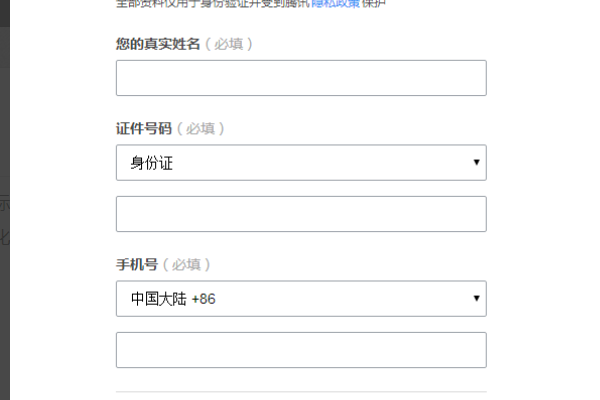Image resolution: width=600 pixels, height=400 pixels.
Task: Click the 手机号 field label
Action: click(137, 265)
